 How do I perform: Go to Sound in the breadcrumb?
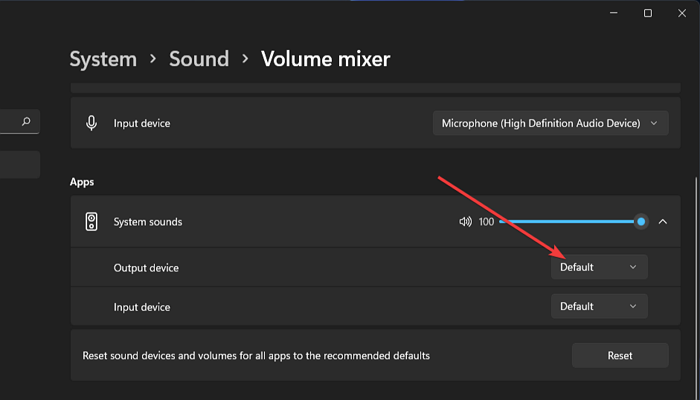pos(199,59)
